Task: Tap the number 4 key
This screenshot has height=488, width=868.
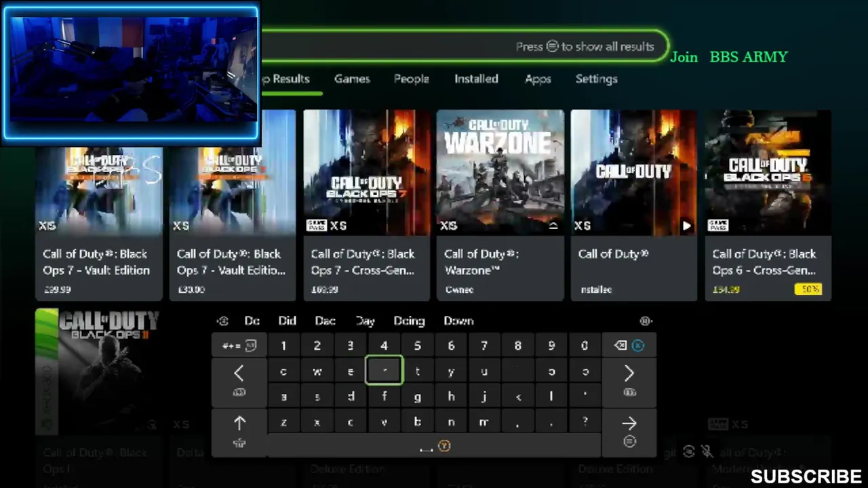Action: [384, 346]
